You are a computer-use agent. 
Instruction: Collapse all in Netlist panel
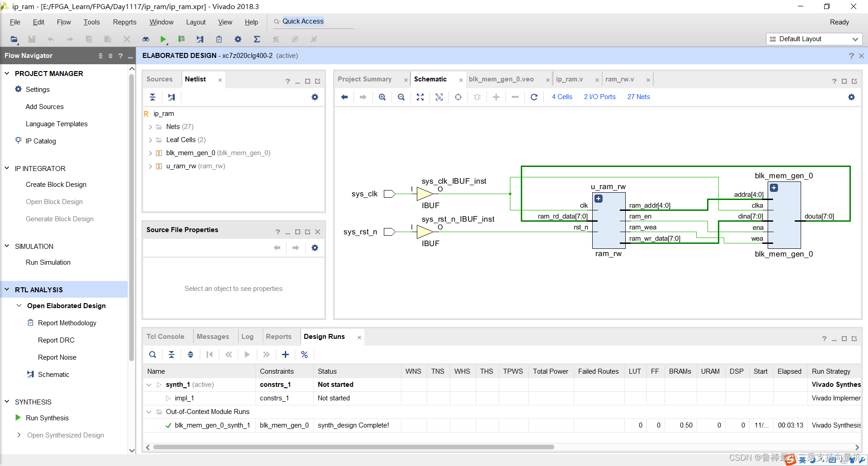click(x=152, y=97)
